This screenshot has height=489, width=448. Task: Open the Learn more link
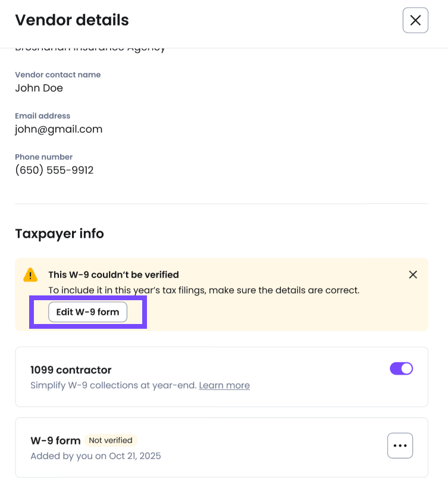pyautogui.click(x=224, y=385)
